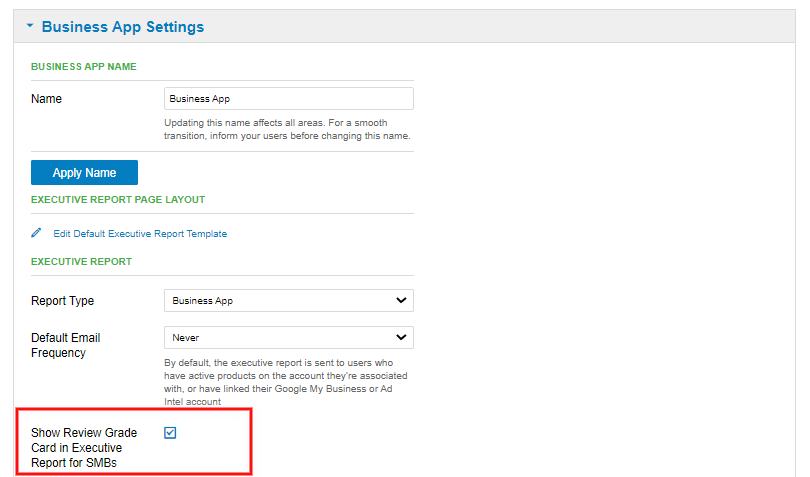
Task: Click the Business App Name section header
Action: pyautogui.click(x=84, y=67)
